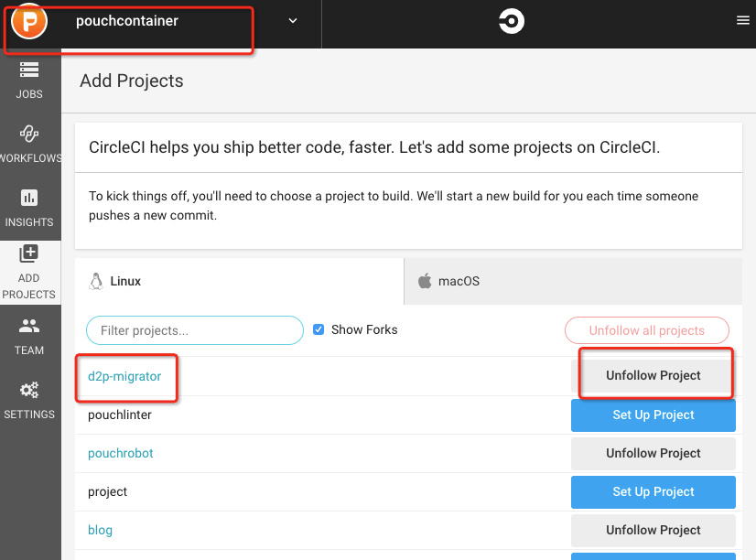Select the Add Projects sidebar icon
Image resolution: width=756 pixels, height=560 pixels.
29,254
